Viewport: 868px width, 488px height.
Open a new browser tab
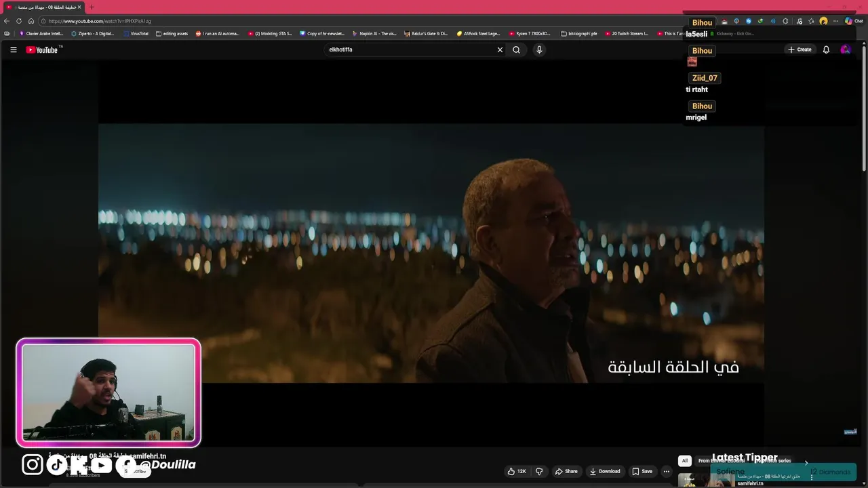[92, 7]
